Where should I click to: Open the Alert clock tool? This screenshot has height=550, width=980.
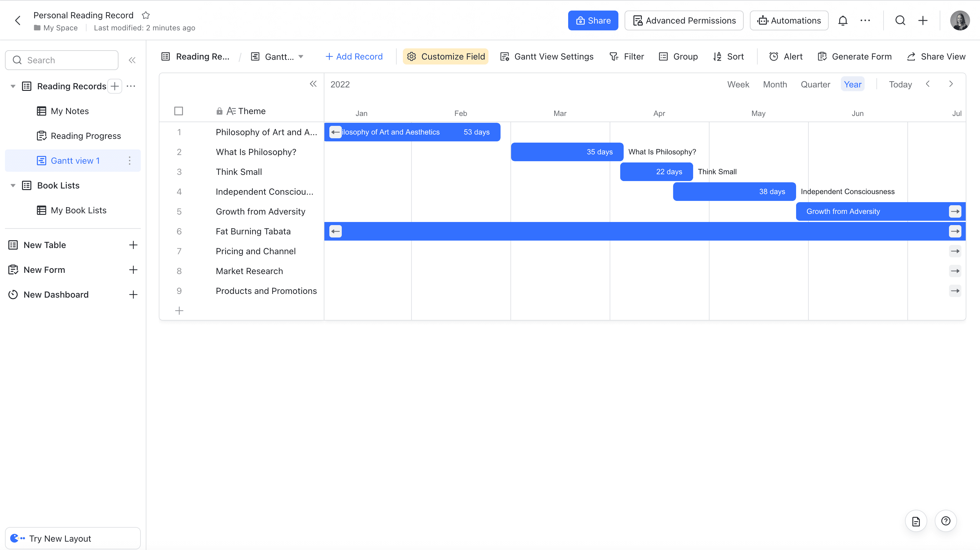coord(786,57)
